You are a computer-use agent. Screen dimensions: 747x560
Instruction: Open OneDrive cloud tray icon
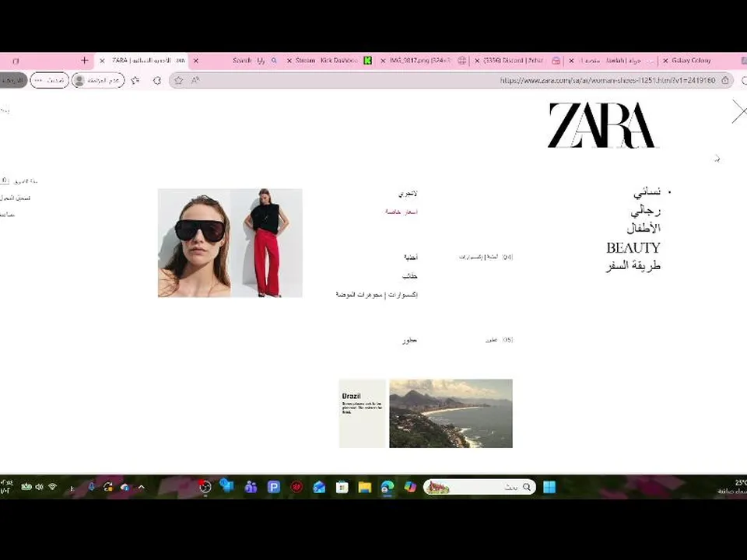point(124,487)
